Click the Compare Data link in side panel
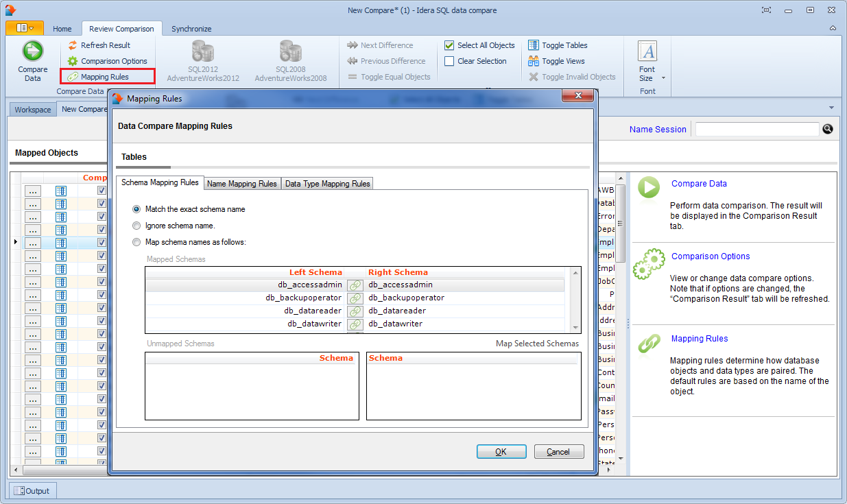The width and height of the screenshot is (847, 504). click(699, 184)
